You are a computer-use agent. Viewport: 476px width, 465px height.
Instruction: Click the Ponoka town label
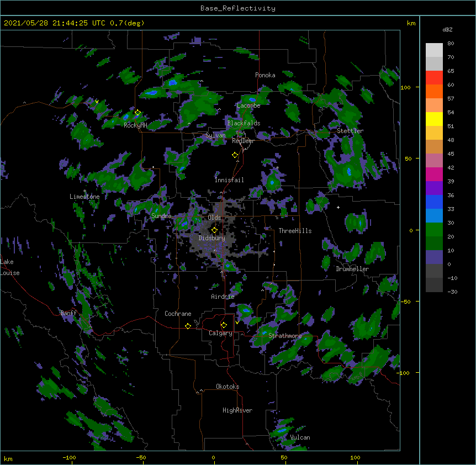point(265,75)
